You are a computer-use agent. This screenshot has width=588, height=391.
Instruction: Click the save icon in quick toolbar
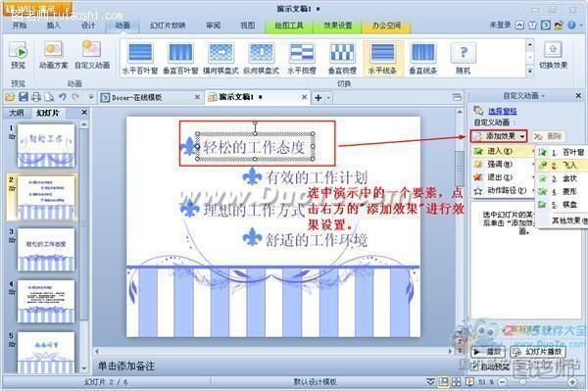(x=24, y=97)
